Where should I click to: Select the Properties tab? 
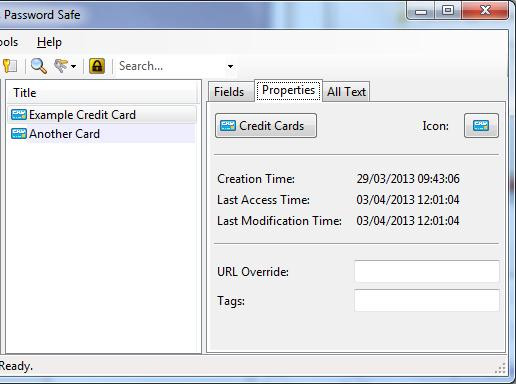tap(288, 90)
